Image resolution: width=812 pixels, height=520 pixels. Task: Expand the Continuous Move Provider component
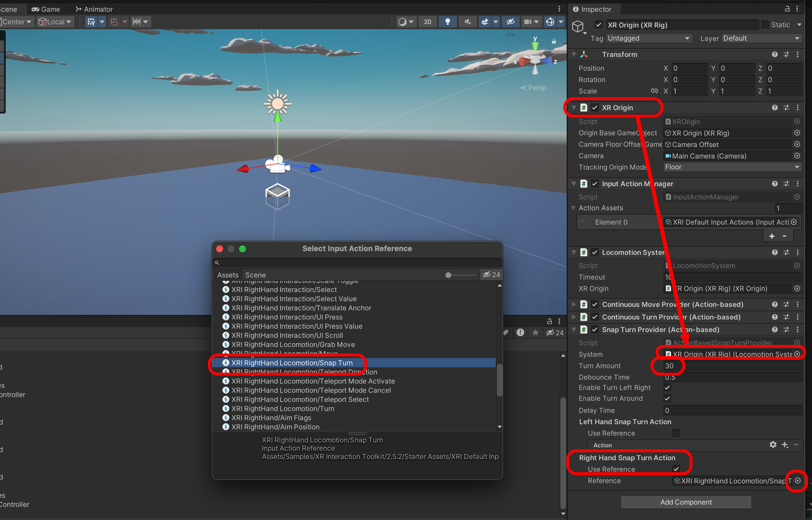(x=574, y=304)
